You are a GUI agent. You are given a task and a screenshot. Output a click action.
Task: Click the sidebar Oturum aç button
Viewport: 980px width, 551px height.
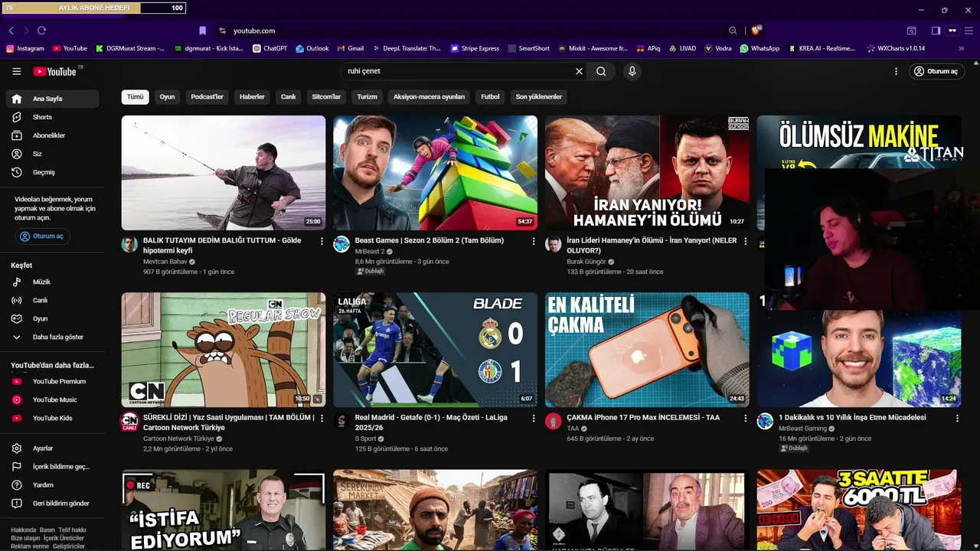(43, 236)
